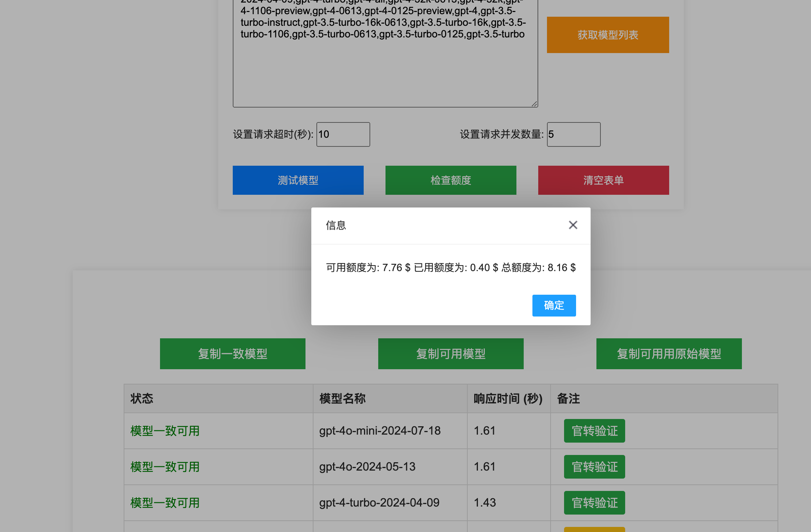Click the 备注 column header
The image size is (811, 532).
(664, 399)
